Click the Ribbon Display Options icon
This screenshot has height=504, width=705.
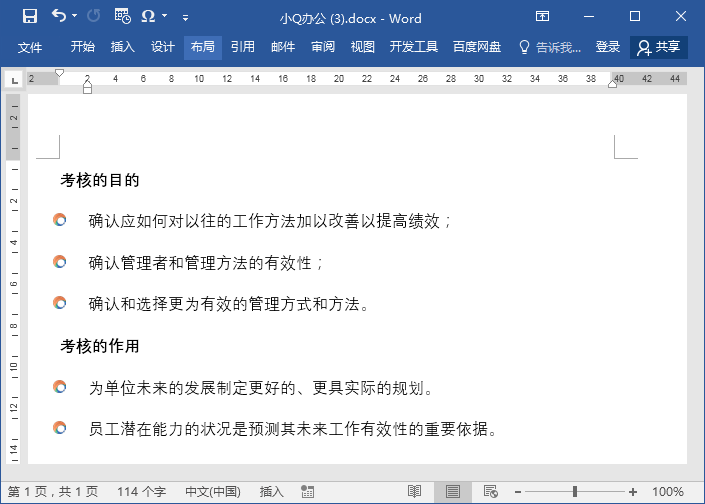(x=542, y=17)
